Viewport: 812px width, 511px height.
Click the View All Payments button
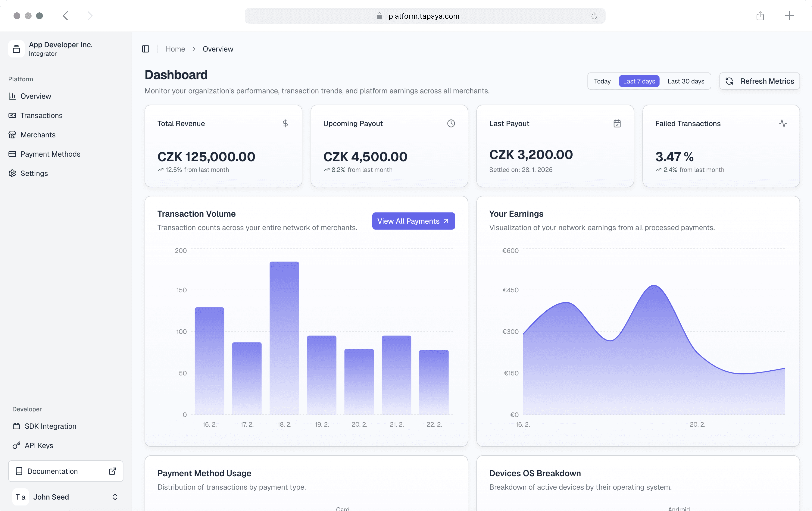tap(413, 221)
